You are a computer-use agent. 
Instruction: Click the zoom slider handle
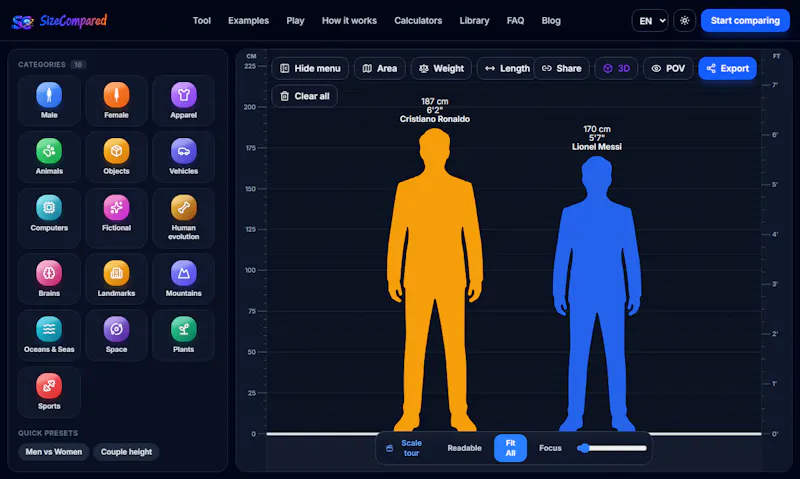(584, 448)
